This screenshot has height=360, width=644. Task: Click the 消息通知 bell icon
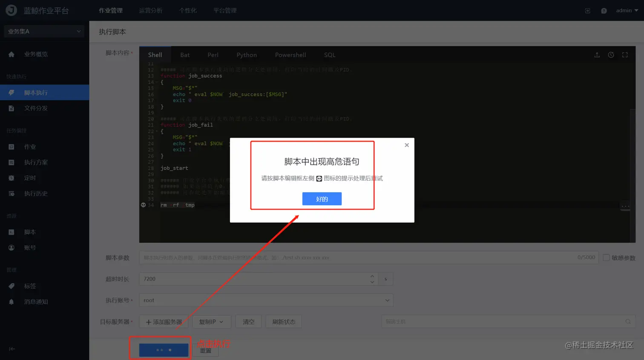tap(11, 302)
